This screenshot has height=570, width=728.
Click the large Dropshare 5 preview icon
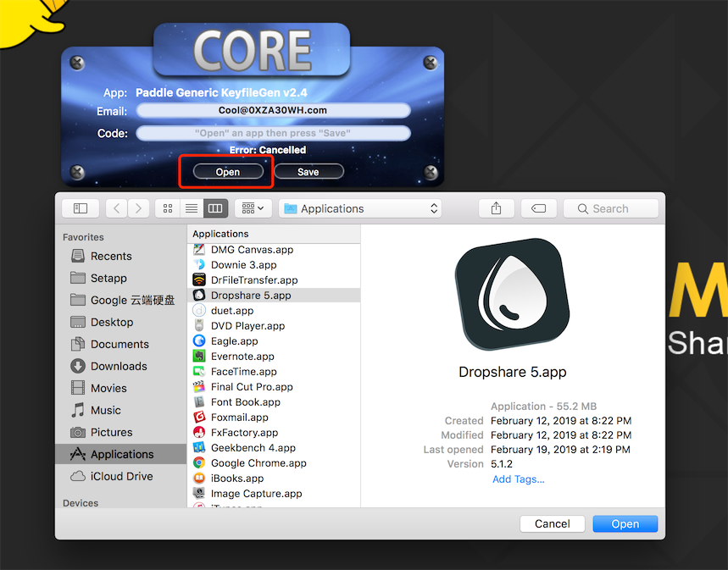pyautogui.click(x=513, y=294)
